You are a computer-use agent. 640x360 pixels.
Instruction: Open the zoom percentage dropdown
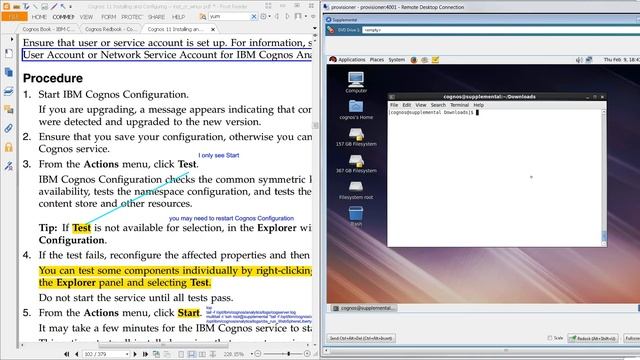point(251,354)
